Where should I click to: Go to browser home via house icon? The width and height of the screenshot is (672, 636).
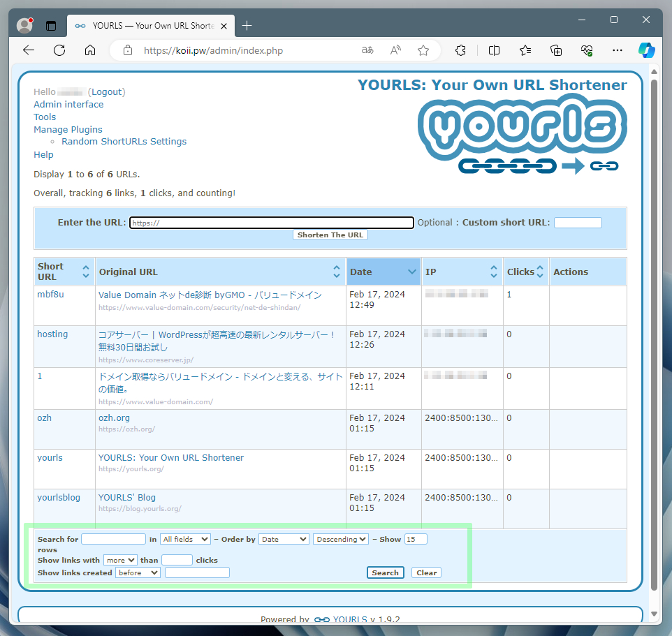pos(89,50)
